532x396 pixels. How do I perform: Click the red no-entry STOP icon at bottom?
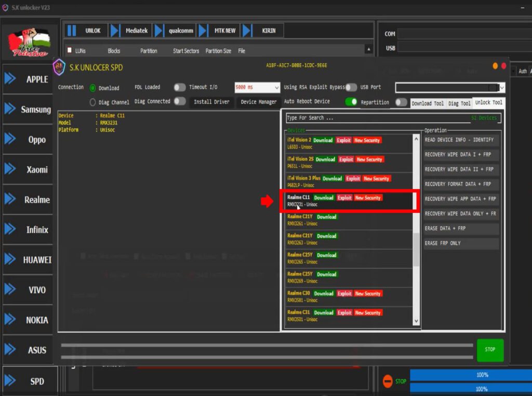pos(388,381)
